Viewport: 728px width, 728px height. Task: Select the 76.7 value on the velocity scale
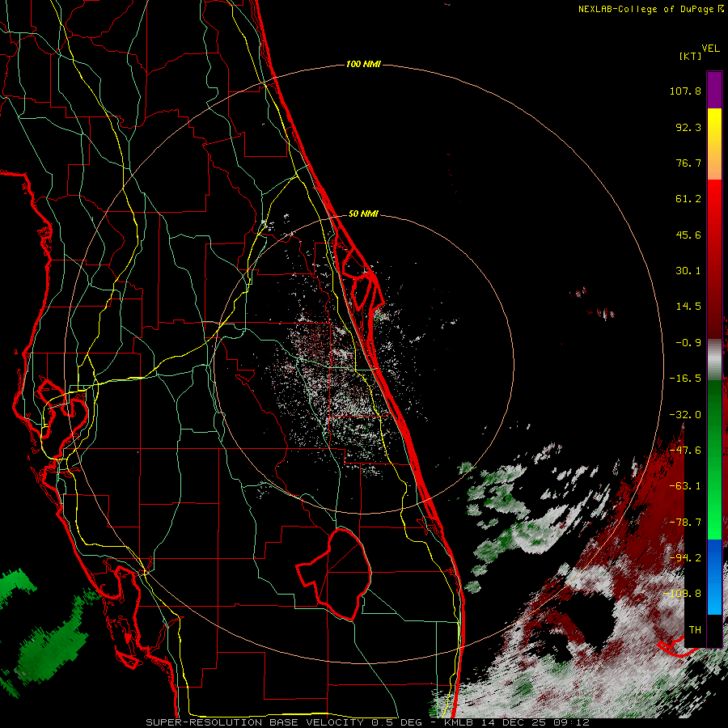tap(688, 163)
